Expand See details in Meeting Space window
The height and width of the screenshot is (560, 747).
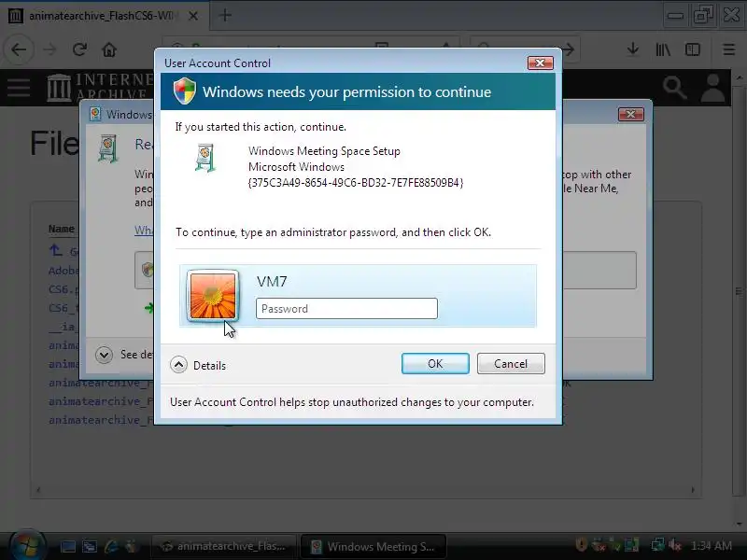(x=104, y=355)
